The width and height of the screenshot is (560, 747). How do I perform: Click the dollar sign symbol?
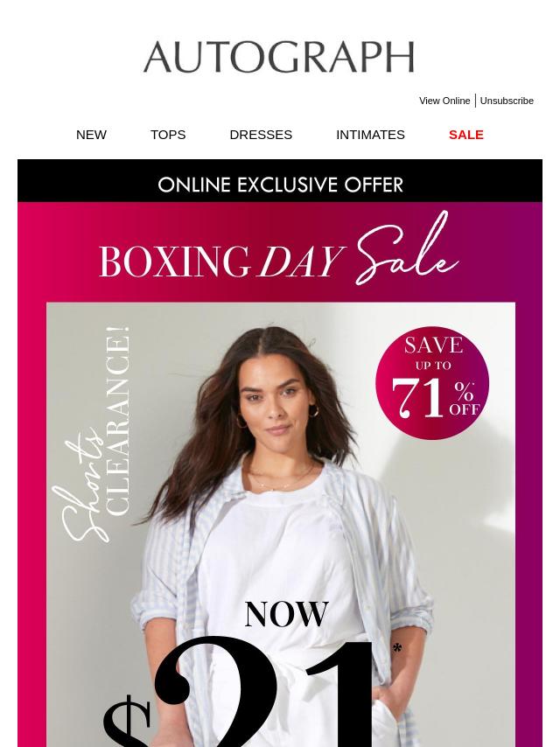(x=127, y=722)
